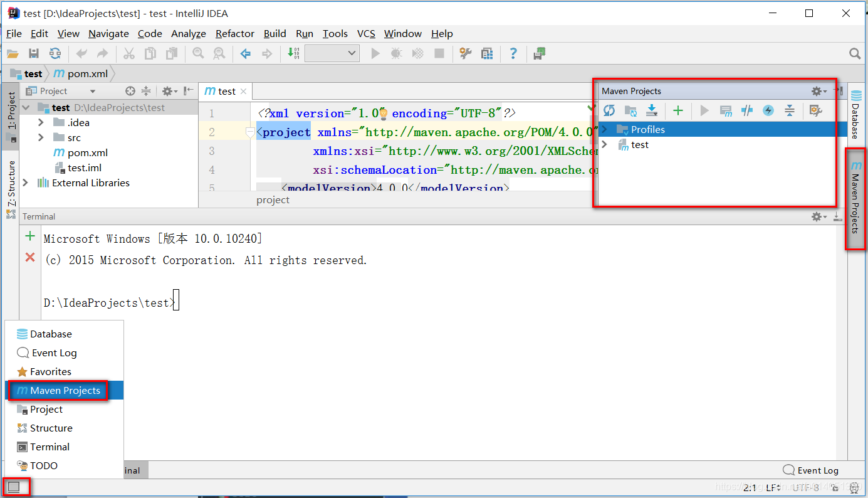
Task: Choose Maven Projects in the popup list
Action: (x=64, y=390)
